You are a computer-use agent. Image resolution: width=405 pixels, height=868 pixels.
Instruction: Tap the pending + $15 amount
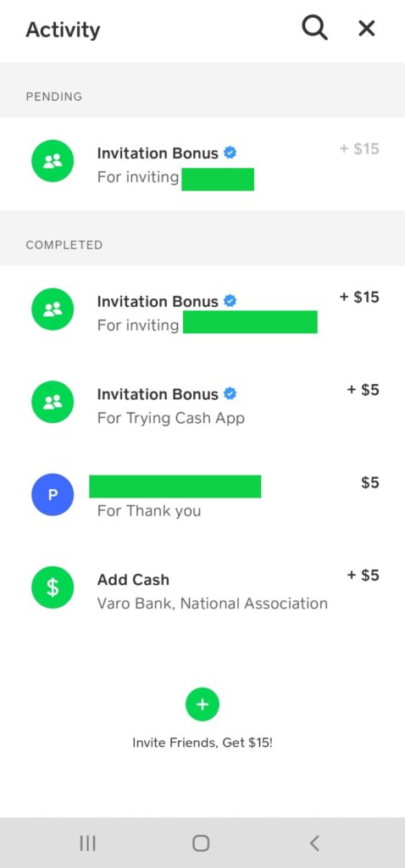(x=359, y=149)
